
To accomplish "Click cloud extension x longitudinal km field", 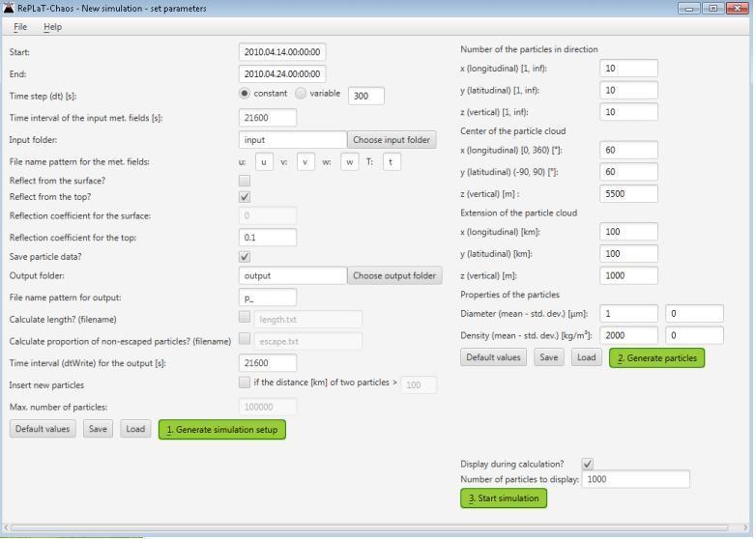I will [628, 232].
